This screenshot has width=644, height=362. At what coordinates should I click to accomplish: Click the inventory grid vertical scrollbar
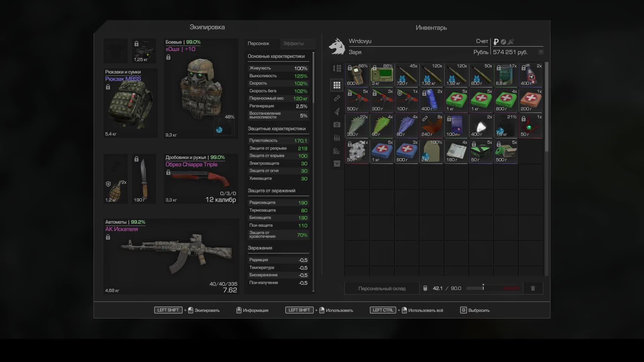coord(546,107)
